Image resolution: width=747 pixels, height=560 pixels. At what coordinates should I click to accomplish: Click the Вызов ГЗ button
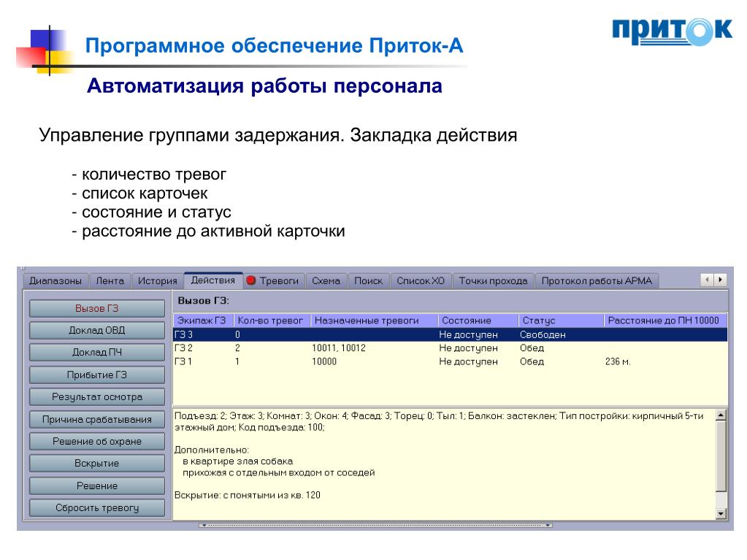(96, 308)
